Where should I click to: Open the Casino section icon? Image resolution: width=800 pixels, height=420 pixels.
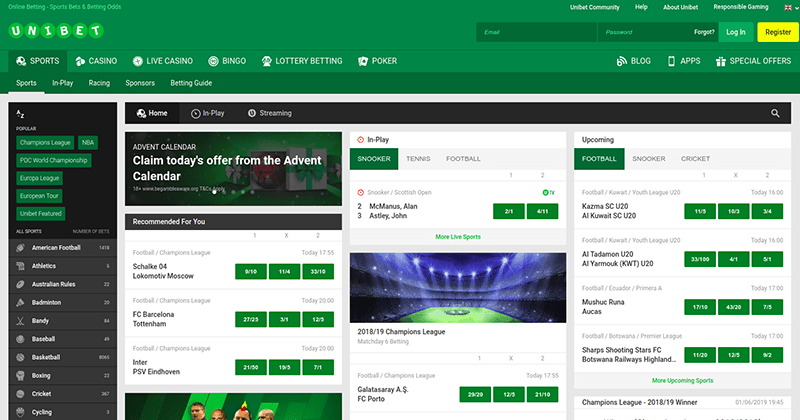click(x=80, y=61)
